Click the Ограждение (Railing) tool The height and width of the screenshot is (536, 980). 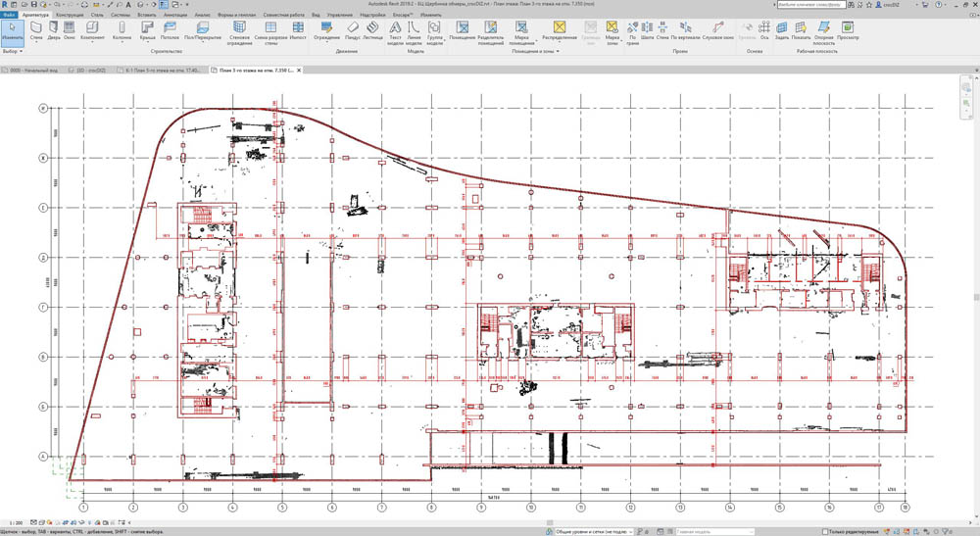pyautogui.click(x=326, y=31)
